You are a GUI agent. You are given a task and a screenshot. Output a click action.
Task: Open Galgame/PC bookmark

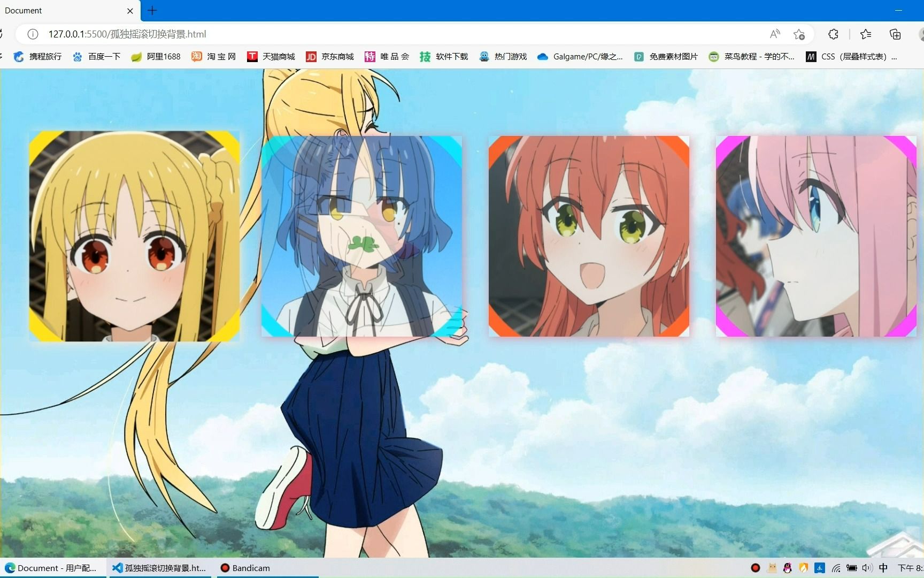point(580,56)
